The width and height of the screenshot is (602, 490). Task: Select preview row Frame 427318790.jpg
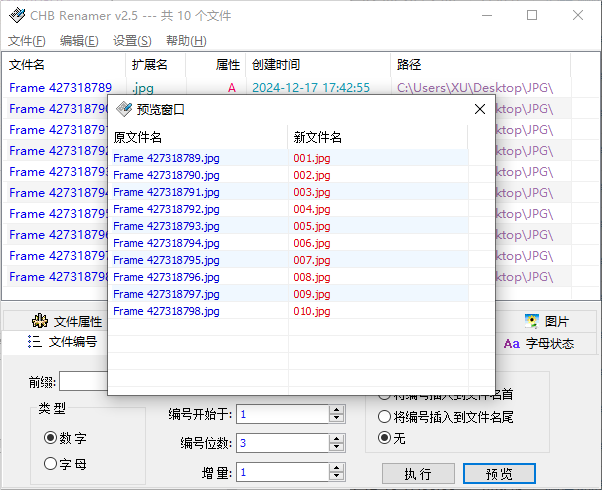tap(166, 175)
